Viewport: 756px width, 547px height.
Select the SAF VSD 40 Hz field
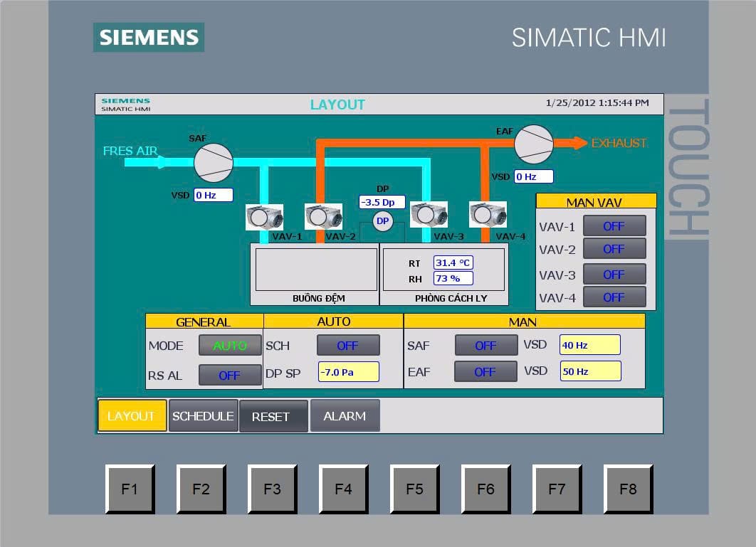tap(589, 345)
